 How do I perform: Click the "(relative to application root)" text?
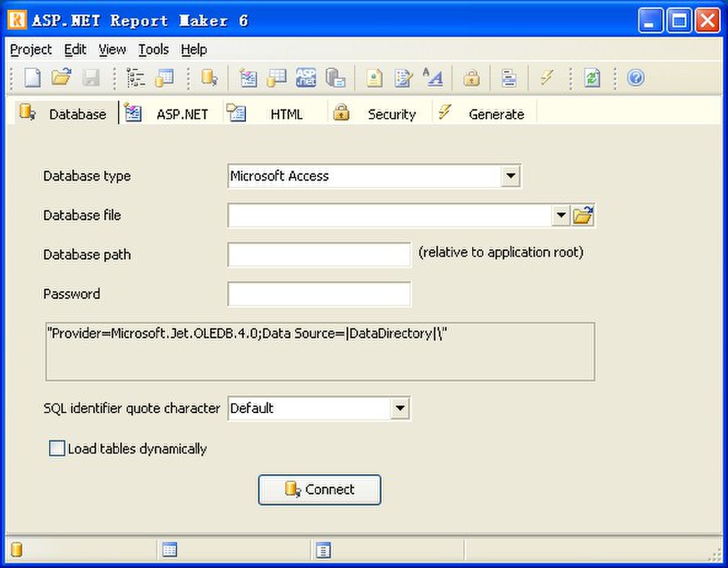501,253
